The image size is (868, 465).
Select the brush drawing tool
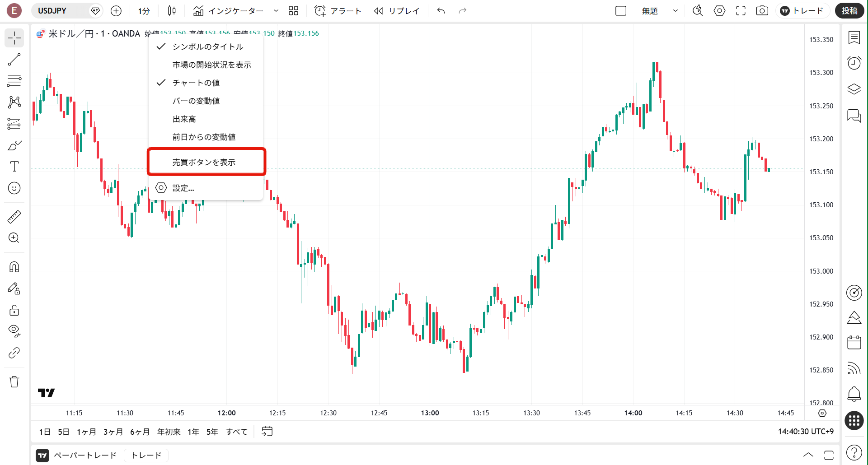click(14, 145)
